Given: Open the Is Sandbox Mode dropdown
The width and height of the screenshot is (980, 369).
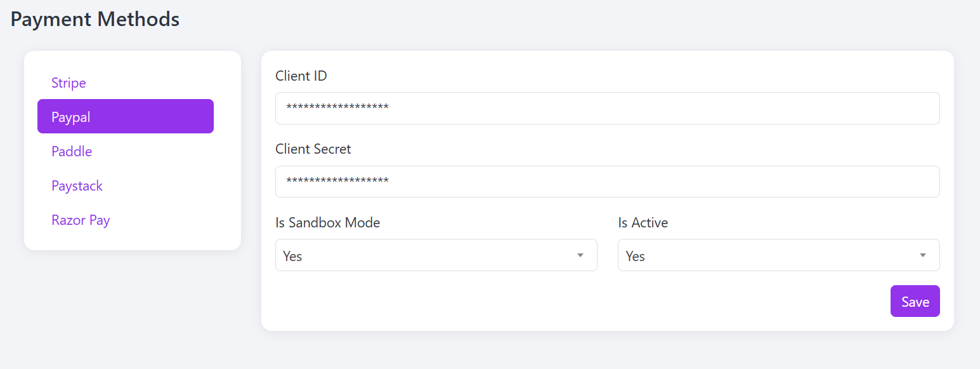Looking at the screenshot, I should pos(436,255).
